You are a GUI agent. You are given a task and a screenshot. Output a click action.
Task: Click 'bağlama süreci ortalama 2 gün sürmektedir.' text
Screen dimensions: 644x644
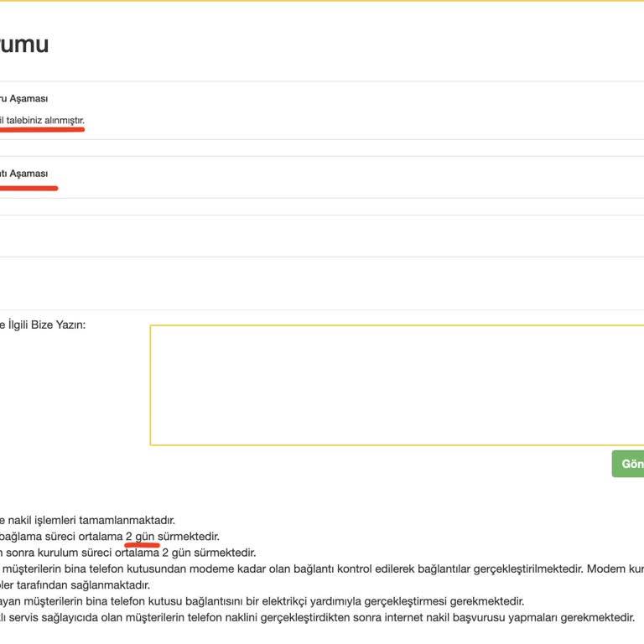(x=110, y=537)
